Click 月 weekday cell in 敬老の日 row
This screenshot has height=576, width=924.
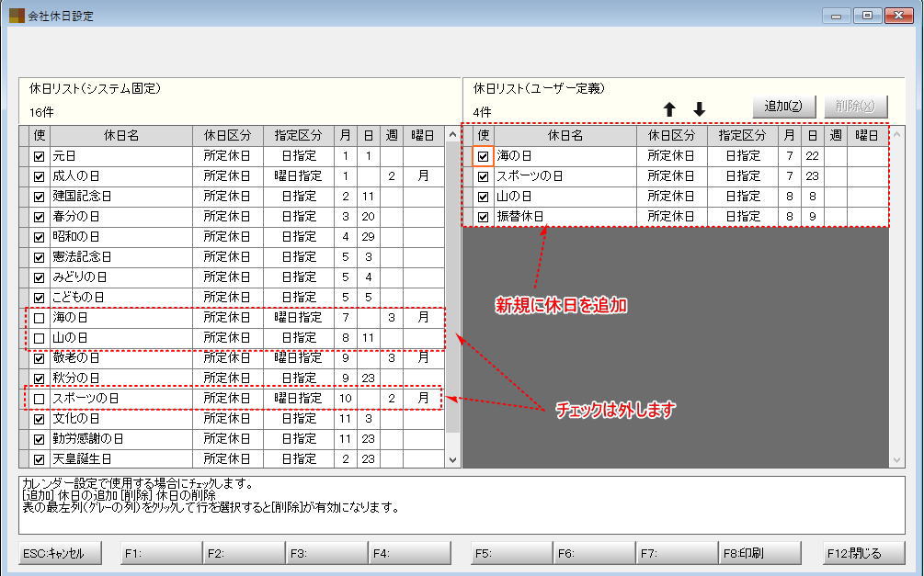point(423,358)
